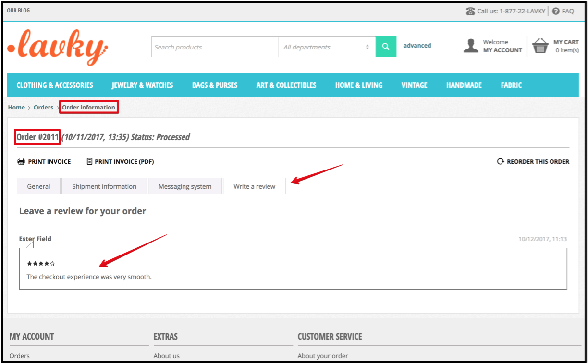The width and height of the screenshot is (588, 364).
Task: Click inside the Search products field
Action: [x=215, y=47]
